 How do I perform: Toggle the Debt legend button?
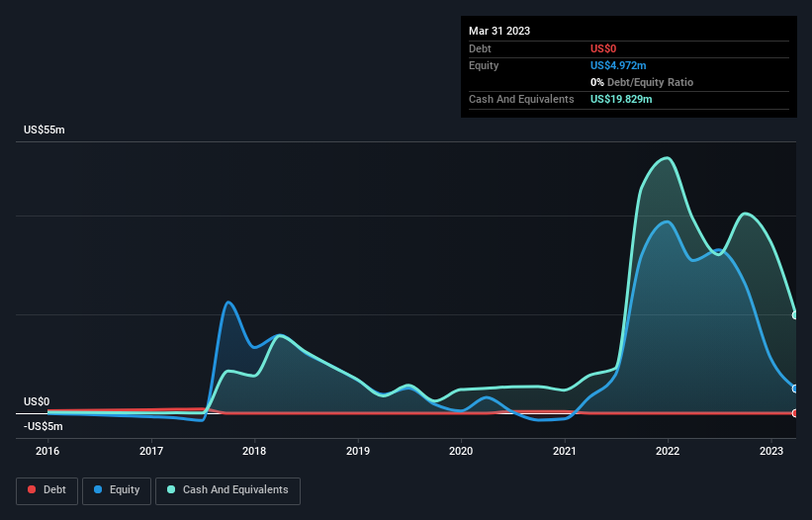tap(47, 491)
